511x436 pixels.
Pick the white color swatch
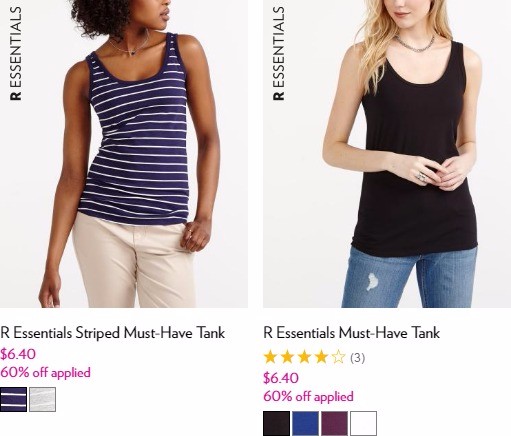364,423
